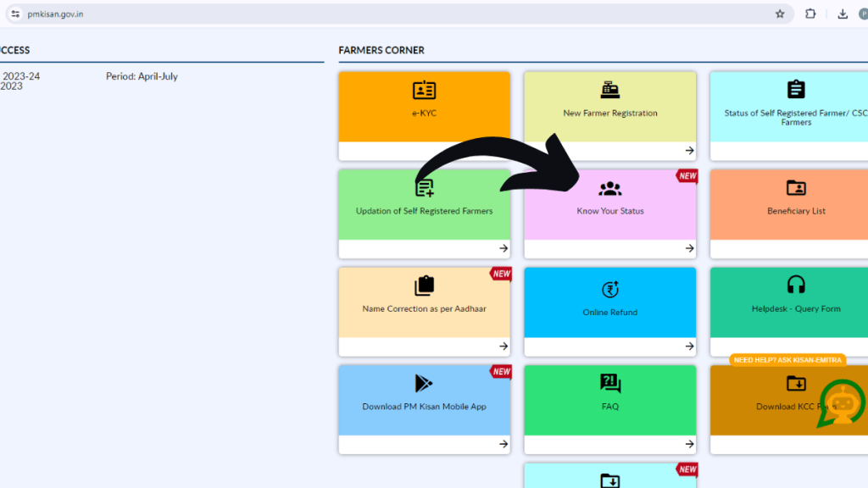Click the FARMERS CORNER heading
The height and width of the screenshot is (488, 868).
pyautogui.click(x=381, y=50)
